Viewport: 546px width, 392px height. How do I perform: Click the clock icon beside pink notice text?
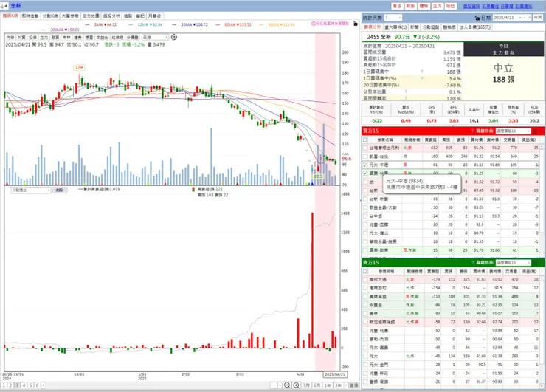tap(314, 24)
